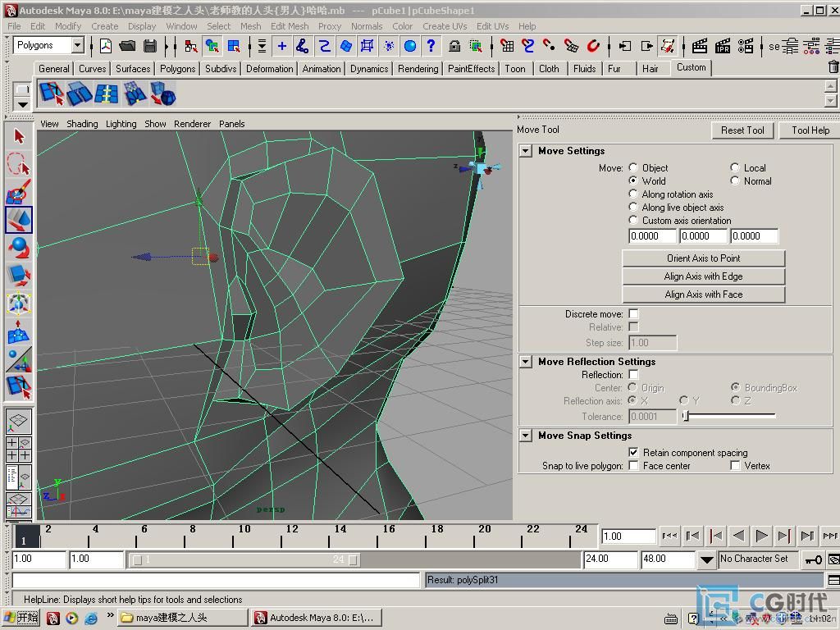
Task: Select the Show Manipulator tool
Action: point(19,359)
